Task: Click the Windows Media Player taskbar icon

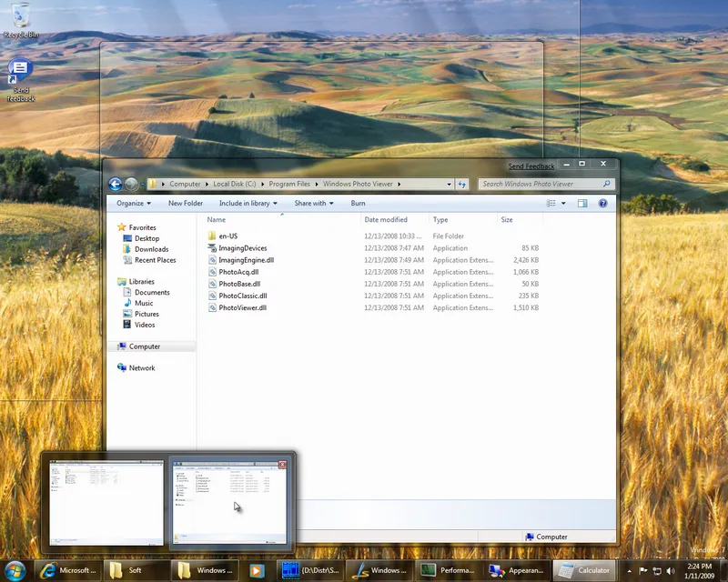Action: click(257, 570)
